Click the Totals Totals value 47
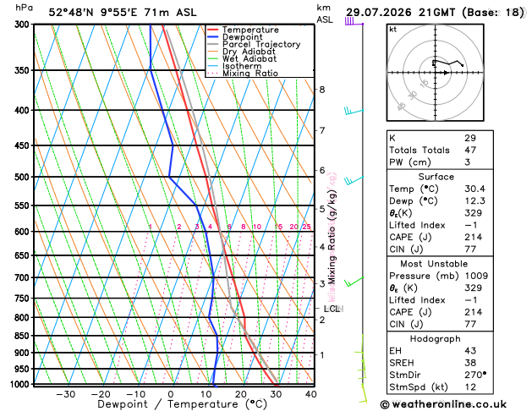Viewport: 532px width, 411px height. (470, 150)
